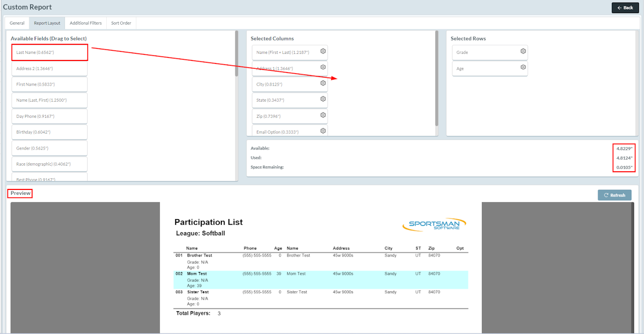The image size is (644, 334).
Task: Select the Address 2 available field
Action: coord(50,69)
